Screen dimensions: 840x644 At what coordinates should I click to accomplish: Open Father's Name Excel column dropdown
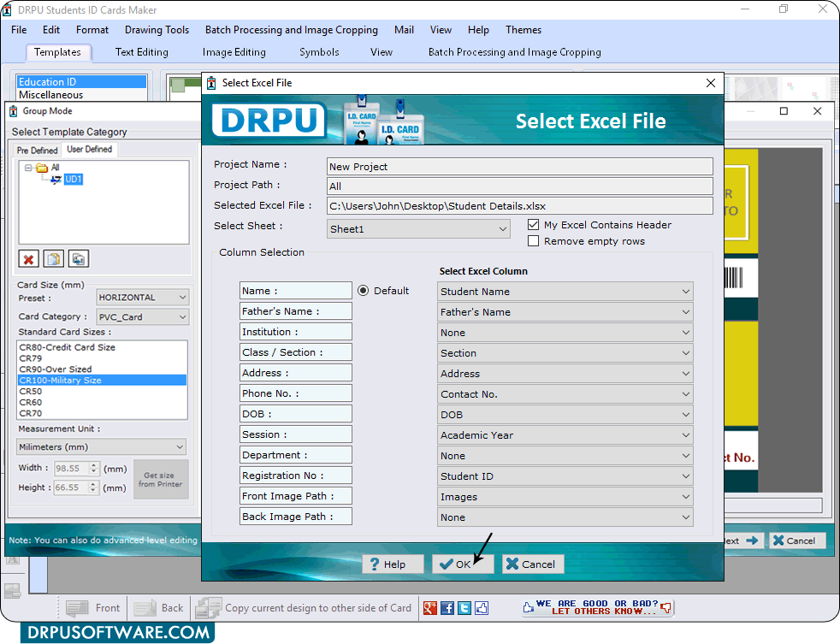tap(565, 312)
